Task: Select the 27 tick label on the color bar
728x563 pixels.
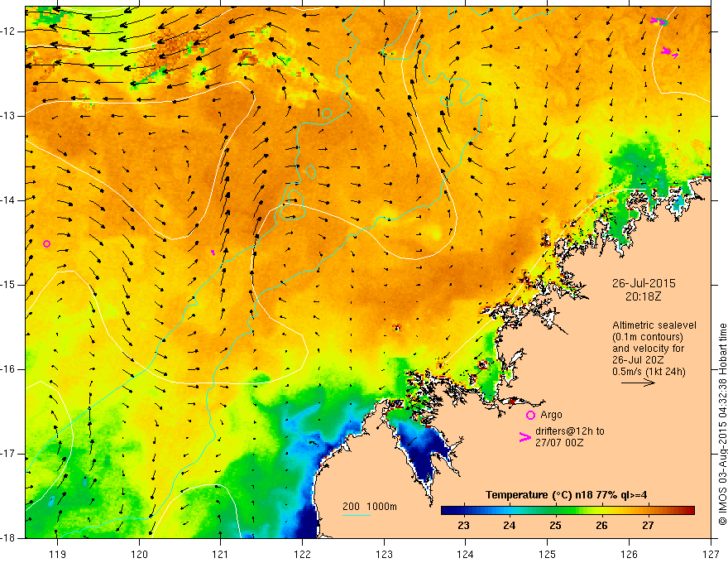Action: pyautogui.click(x=648, y=526)
